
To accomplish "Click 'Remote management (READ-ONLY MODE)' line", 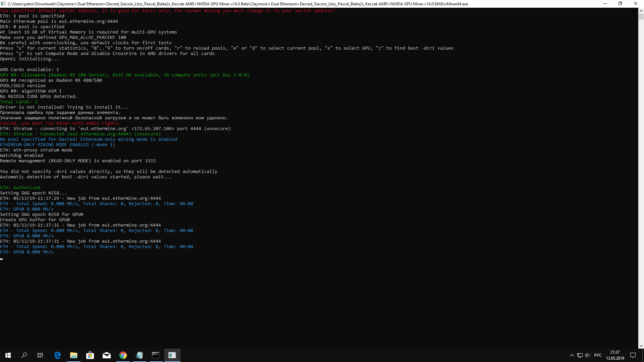I will 78,161.
